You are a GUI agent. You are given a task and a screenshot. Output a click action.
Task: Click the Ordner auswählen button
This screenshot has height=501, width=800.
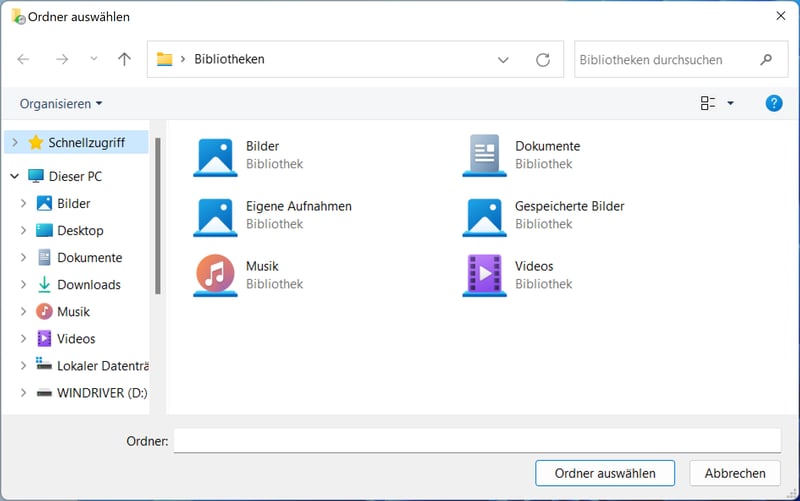[605, 473]
